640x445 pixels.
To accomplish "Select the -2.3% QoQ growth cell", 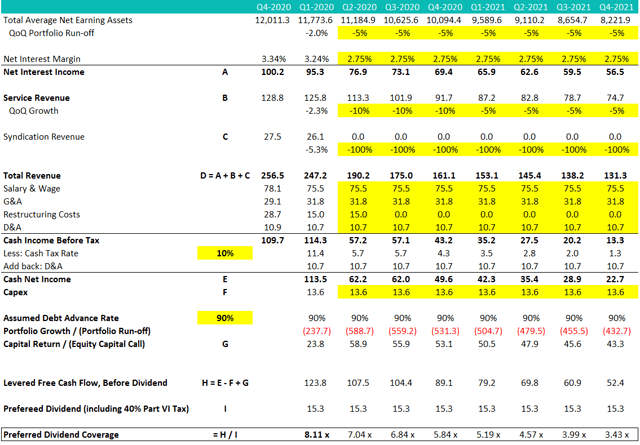I will coord(317,111).
